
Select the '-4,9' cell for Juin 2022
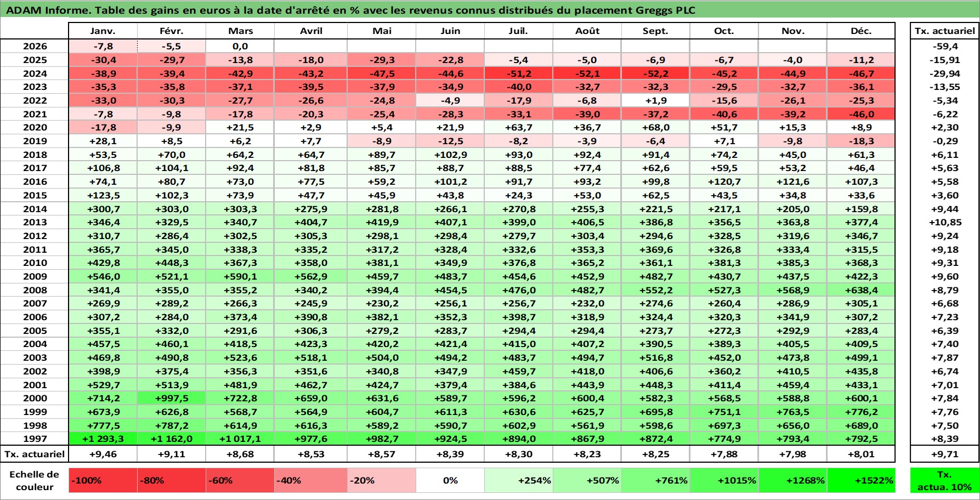(450, 100)
